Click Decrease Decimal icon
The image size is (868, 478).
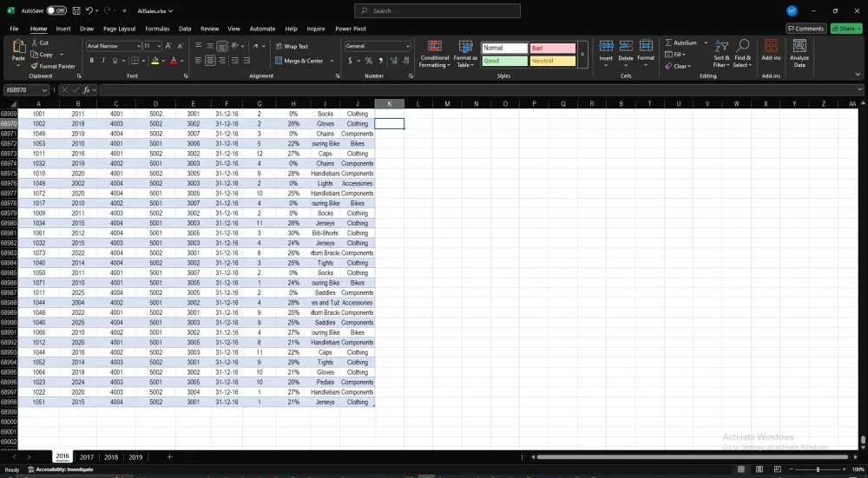coord(405,61)
